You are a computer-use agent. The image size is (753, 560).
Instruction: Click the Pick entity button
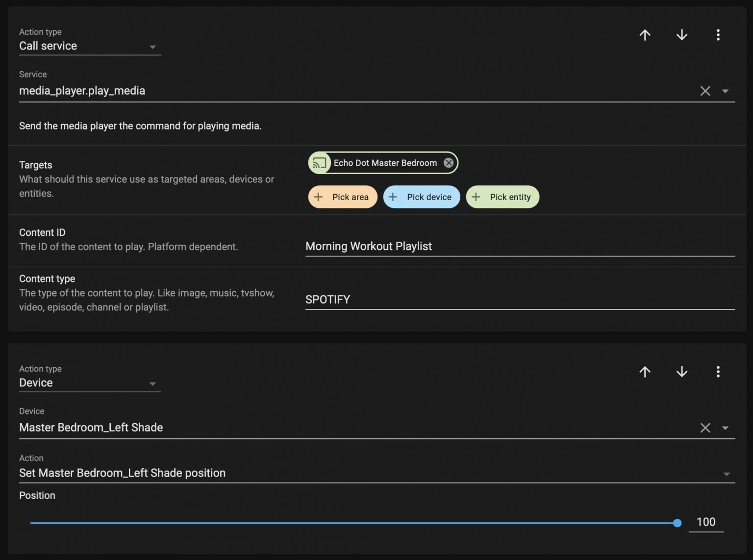coord(502,197)
